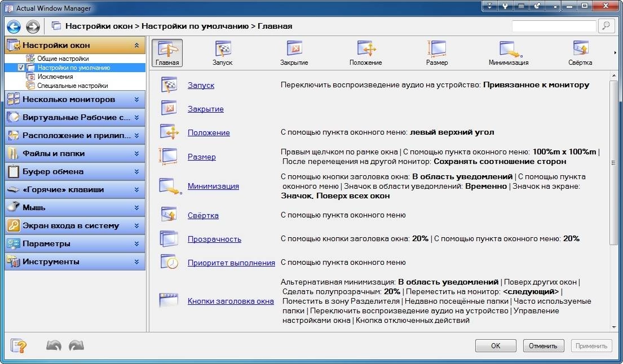This screenshot has height=364, width=623.
Task: Open the Приоритет выполнения link
Action: tap(231, 263)
